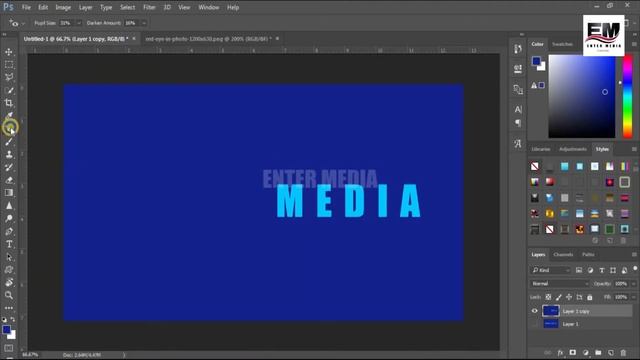Select the Rectangular Marquee tool

[9, 64]
